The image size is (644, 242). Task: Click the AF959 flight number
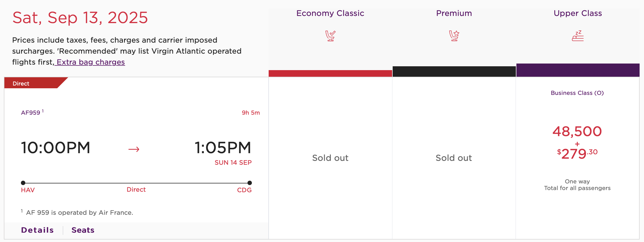31,113
